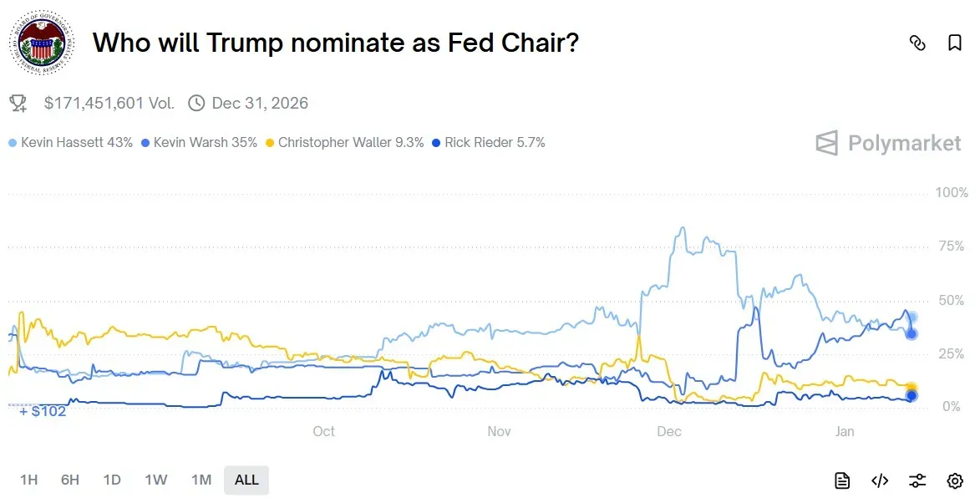The width and height of the screenshot is (980, 503).
Task: Select the ALL time range
Action: tap(246, 480)
